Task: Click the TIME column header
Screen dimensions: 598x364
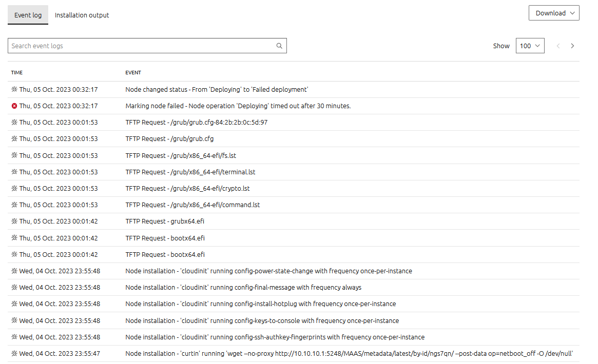Action: [x=17, y=73]
